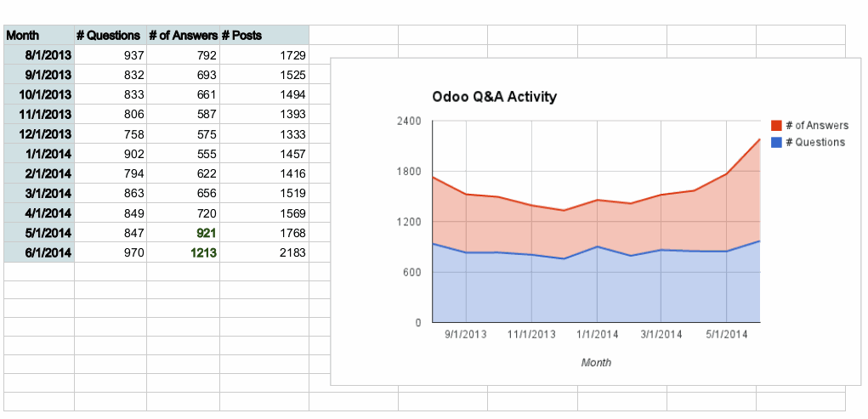Click the # of Answers legend label
The height and width of the screenshot is (419, 868).
(x=817, y=126)
